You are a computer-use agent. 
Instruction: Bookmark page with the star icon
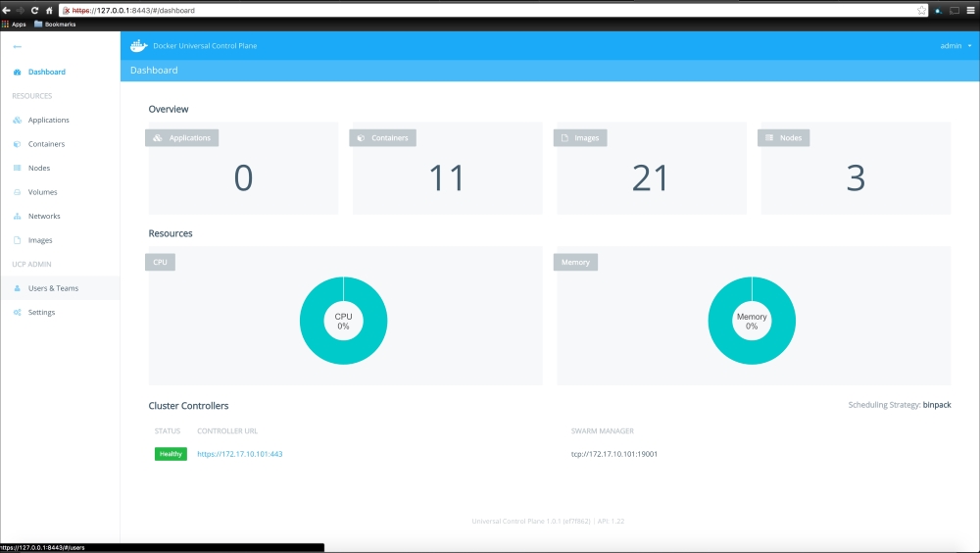point(921,10)
